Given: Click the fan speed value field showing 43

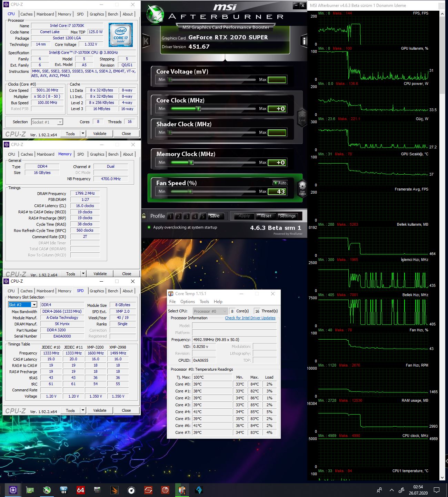Looking at the screenshot, I should pos(277,192).
